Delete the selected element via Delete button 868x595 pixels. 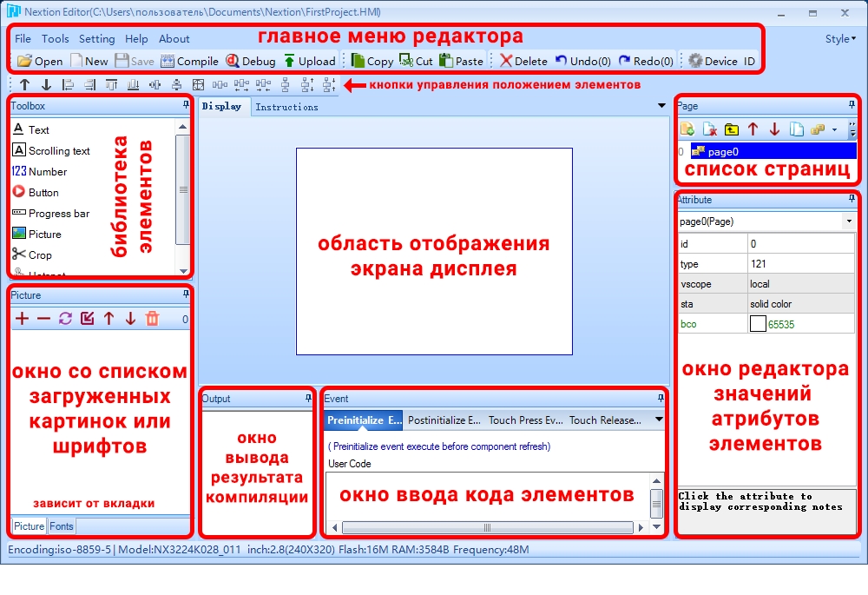coord(523,61)
